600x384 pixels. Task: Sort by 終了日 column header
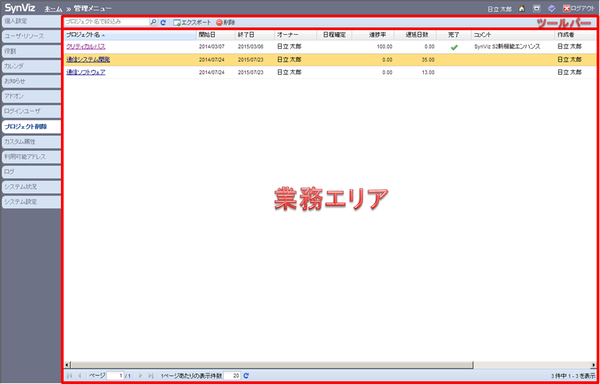pyautogui.click(x=255, y=35)
